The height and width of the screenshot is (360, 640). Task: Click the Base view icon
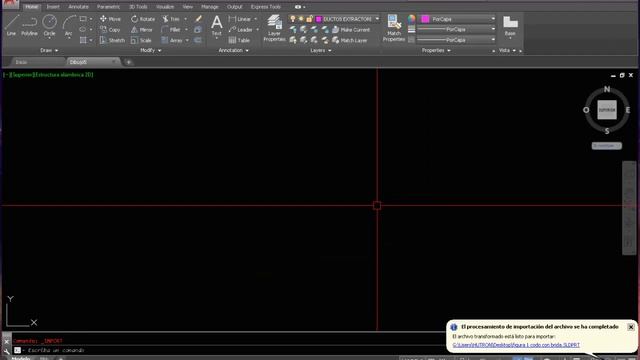click(x=510, y=26)
